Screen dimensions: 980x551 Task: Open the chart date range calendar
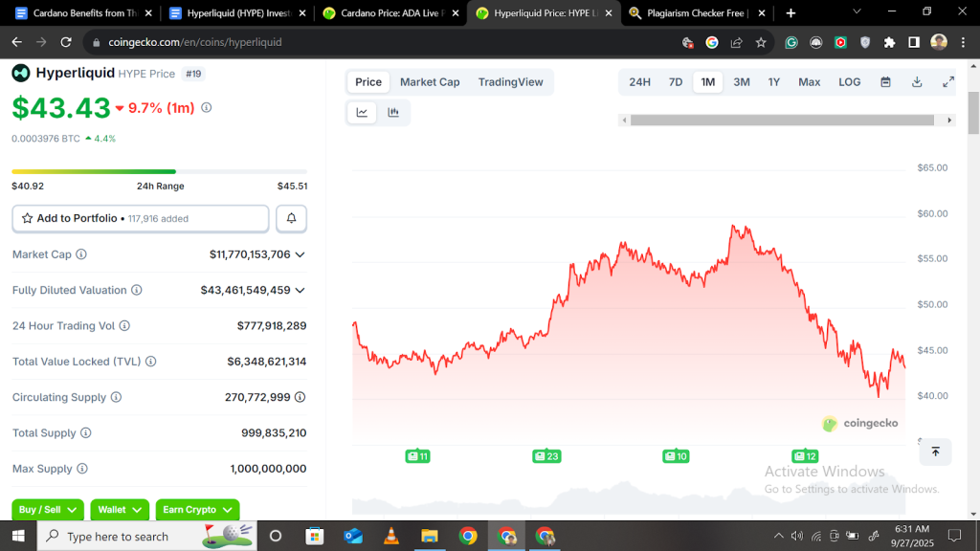tap(885, 82)
